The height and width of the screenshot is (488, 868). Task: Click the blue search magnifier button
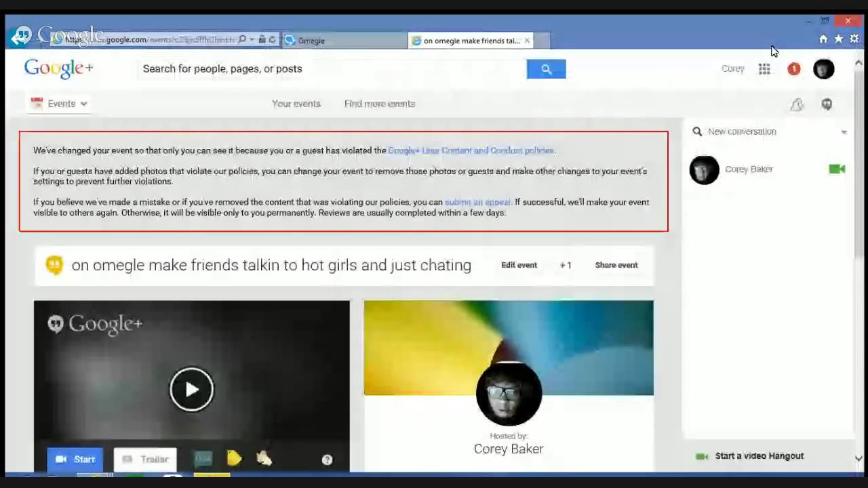tap(546, 68)
